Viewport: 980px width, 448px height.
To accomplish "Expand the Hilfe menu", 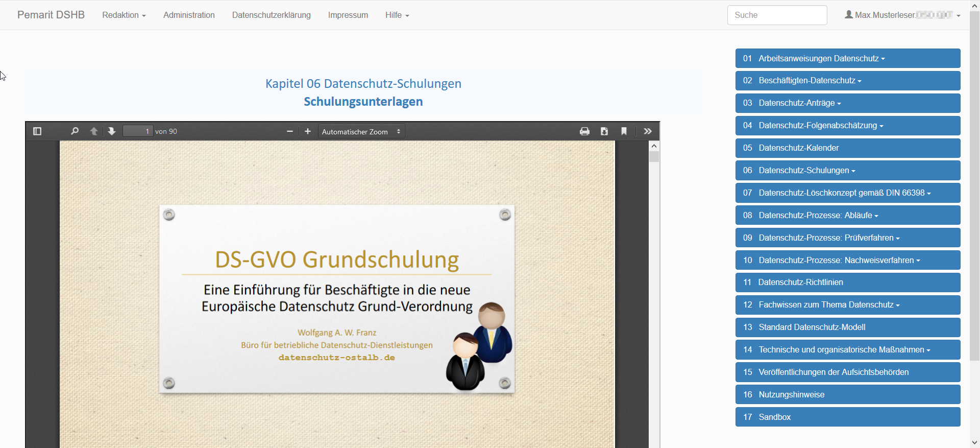I will [x=397, y=15].
